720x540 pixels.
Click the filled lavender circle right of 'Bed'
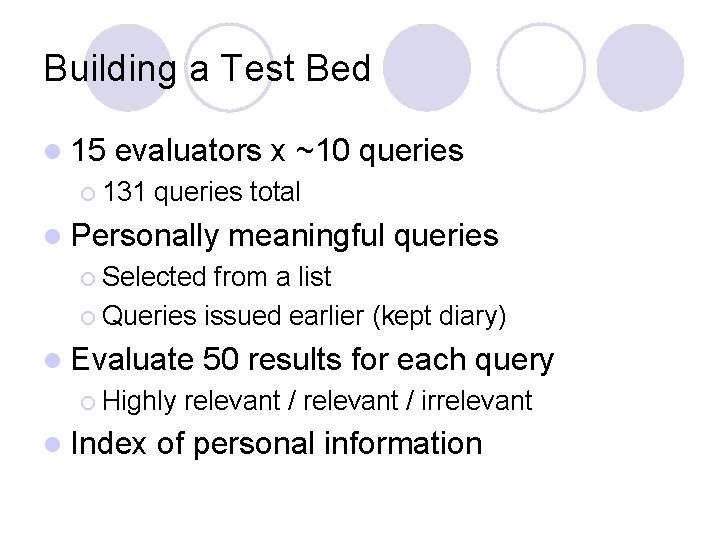427,68
